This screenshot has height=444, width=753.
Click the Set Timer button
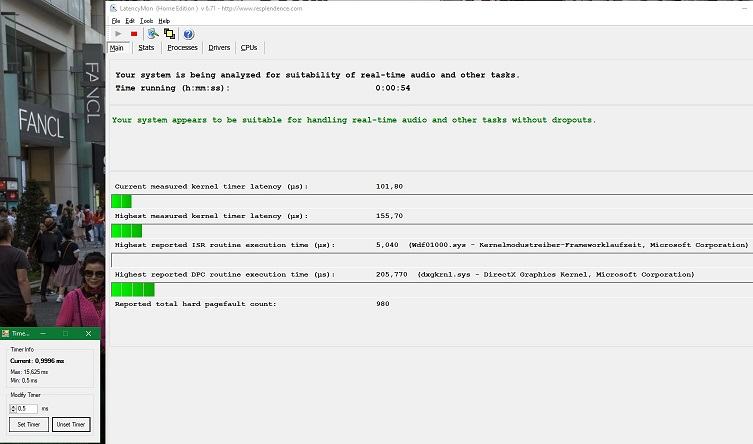tap(29, 424)
